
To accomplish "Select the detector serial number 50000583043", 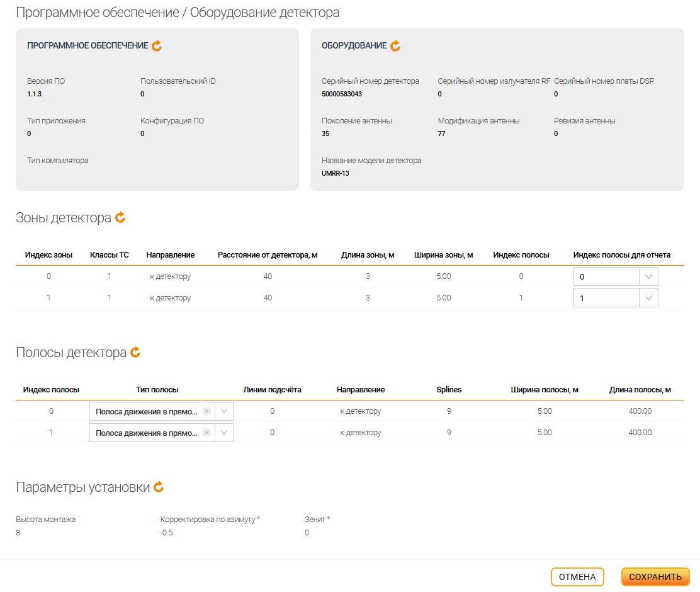I will pyautogui.click(x=342, y=94).
